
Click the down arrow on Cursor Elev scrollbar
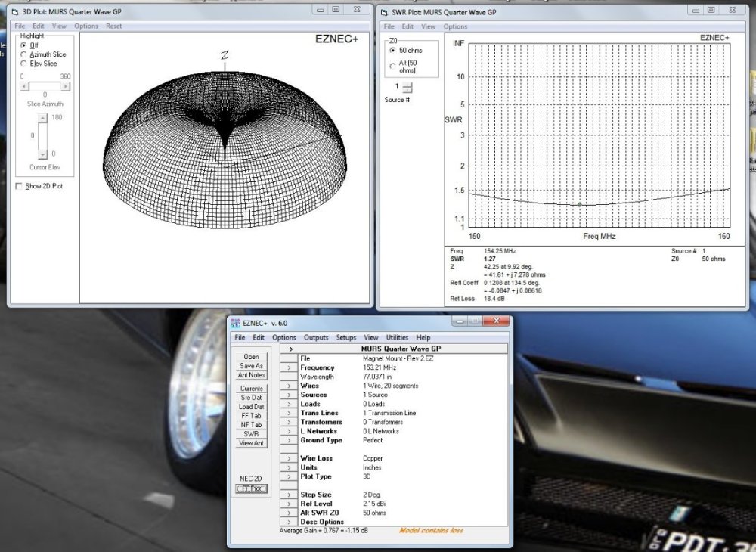[43, 154]
